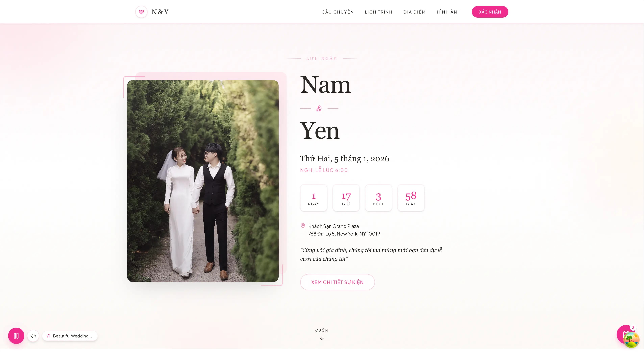Navigate to Địa Điểm section
The height and width of the screenshot is (352, 644).
point(415,12)
